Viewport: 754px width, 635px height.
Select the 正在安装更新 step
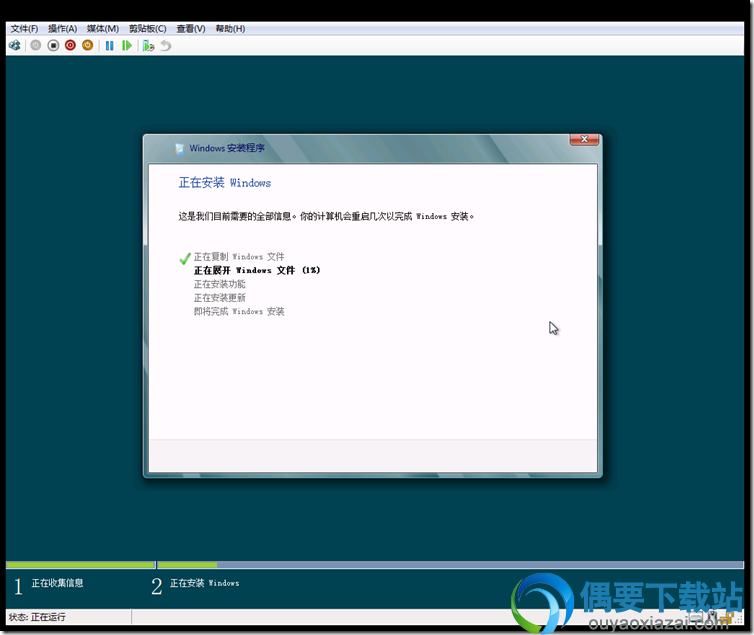pyautogui.click(x=220, y=298)
